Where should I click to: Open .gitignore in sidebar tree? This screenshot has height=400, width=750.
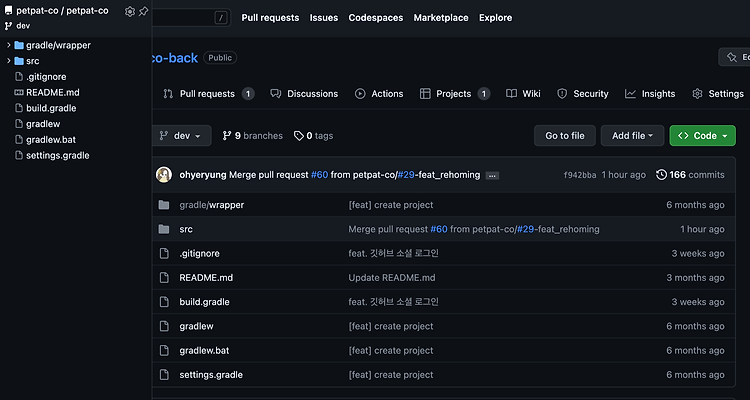[46, 77]
